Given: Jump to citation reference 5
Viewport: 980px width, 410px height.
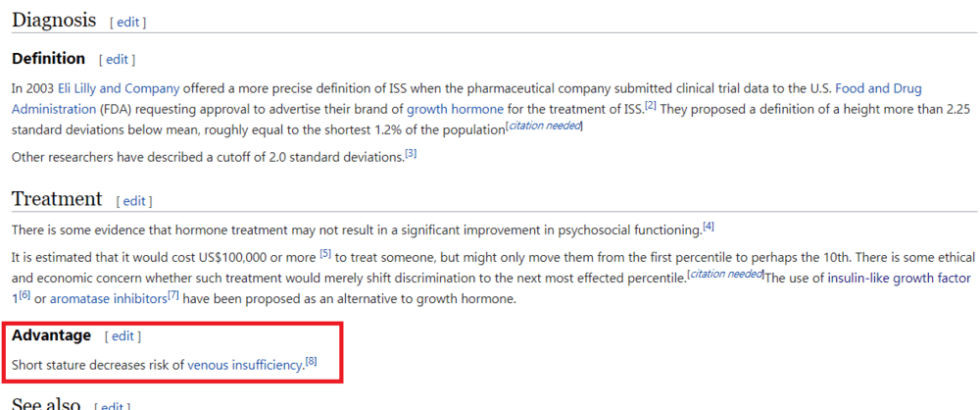Looking at the screenshot, I should coord(325,254).
